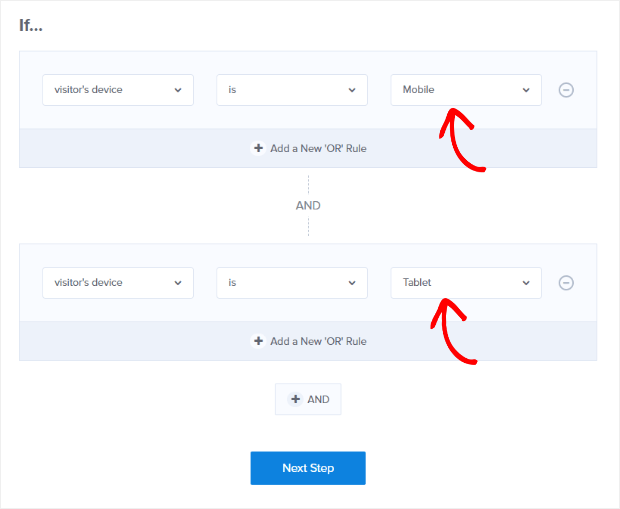The height and width of the screenshot is (509, 620).
Task: Remove the first rule with the Mobile value
Action: pyautogui.click(x=566, y=90)
